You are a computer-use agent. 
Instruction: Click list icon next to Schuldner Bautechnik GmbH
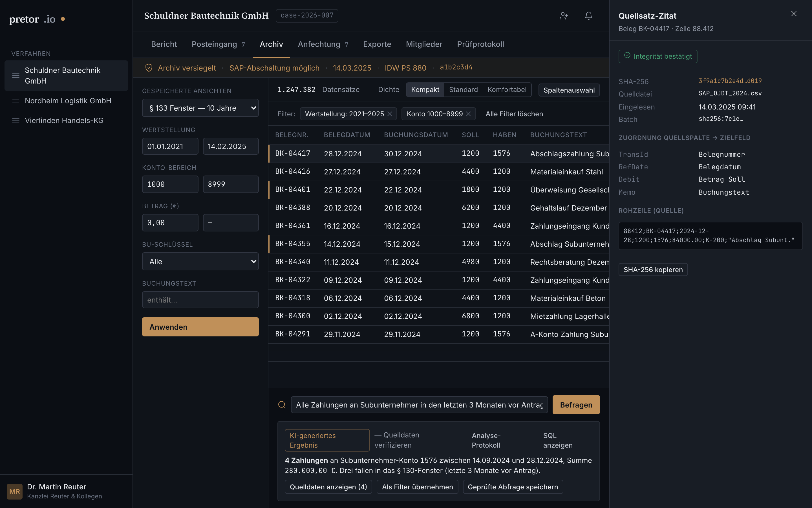[x=16, y=76]
